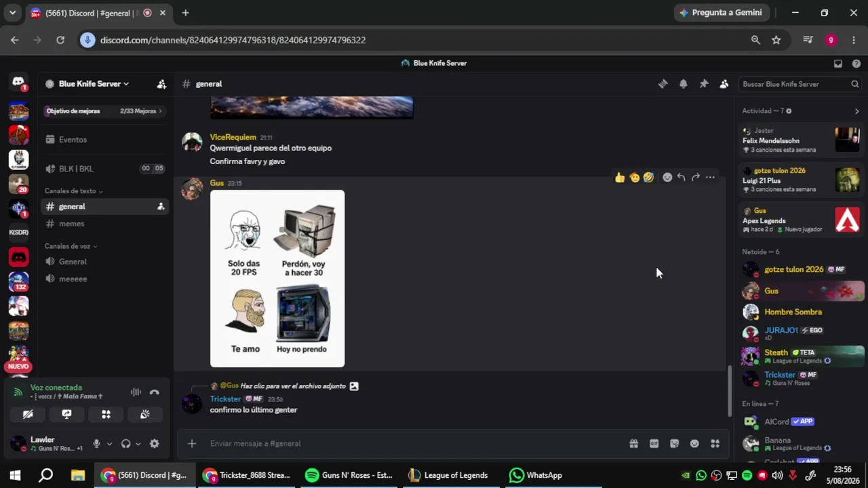The height and width of the screenshot is (488, 868).
Task: Show pinned messages with pin icon
Action: point(704,84)
